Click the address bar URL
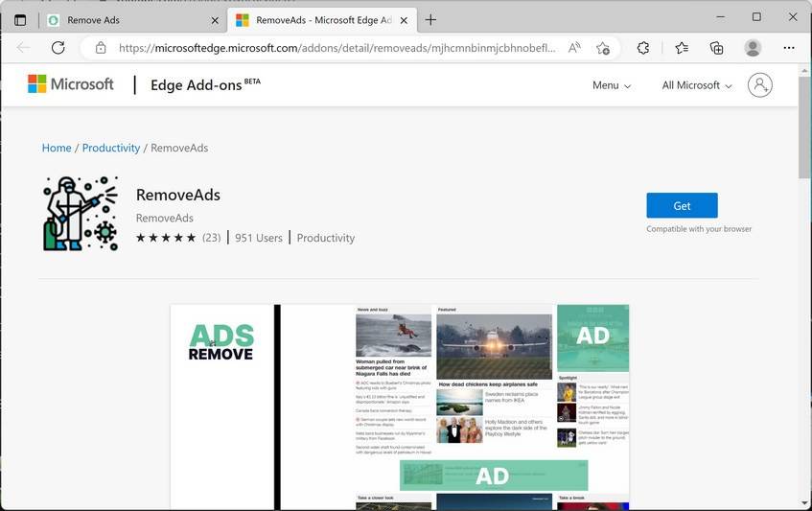Image resolution: width=812 pixels, height=511 pixels. [337, 48]
